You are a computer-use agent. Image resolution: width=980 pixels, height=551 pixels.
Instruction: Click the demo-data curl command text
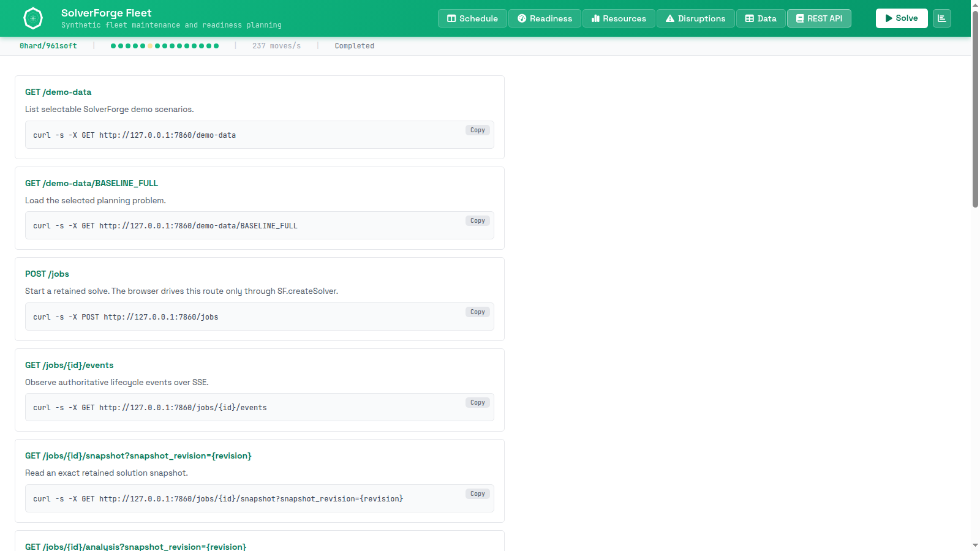click(x=135, y=135)
